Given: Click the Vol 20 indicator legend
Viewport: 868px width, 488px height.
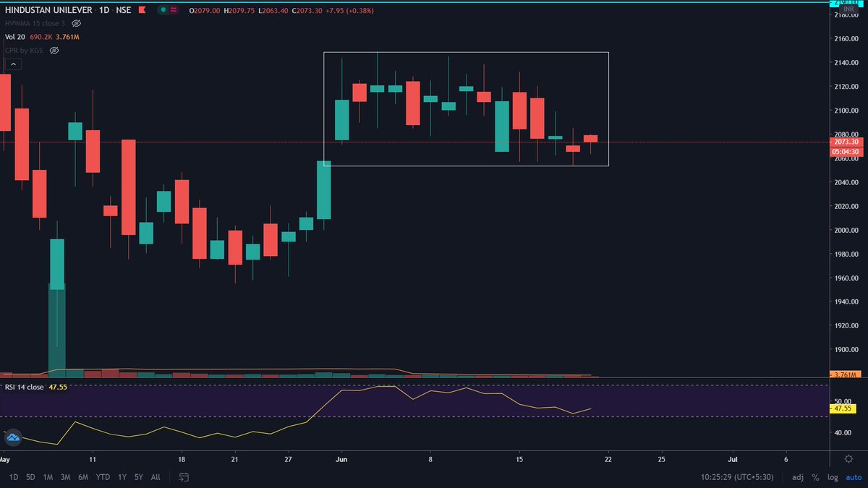Looking at the screenshot, I should (x=14, y=37).
